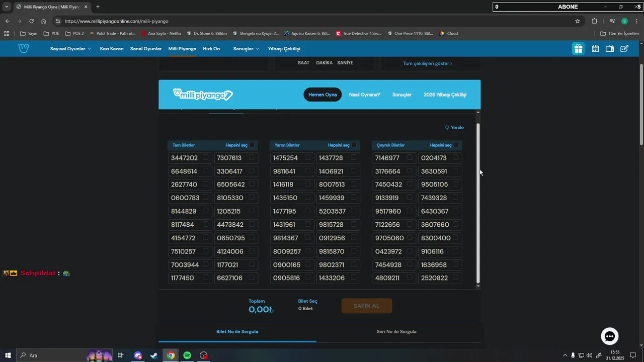The width and height of the screenshot is (644, 362).
Task: Select ticket 7146977 checkbox
Action: click(x=410, y=157)
